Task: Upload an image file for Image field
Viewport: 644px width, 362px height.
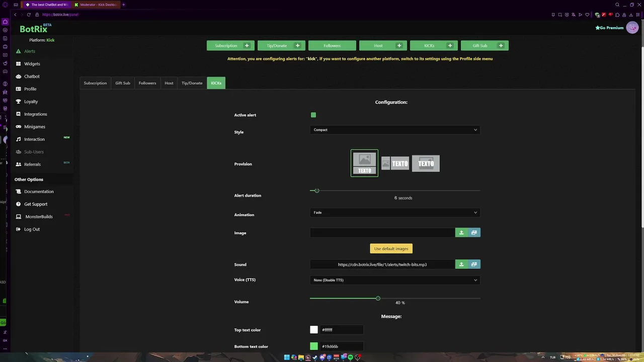Action: click(x=461, y=233)
